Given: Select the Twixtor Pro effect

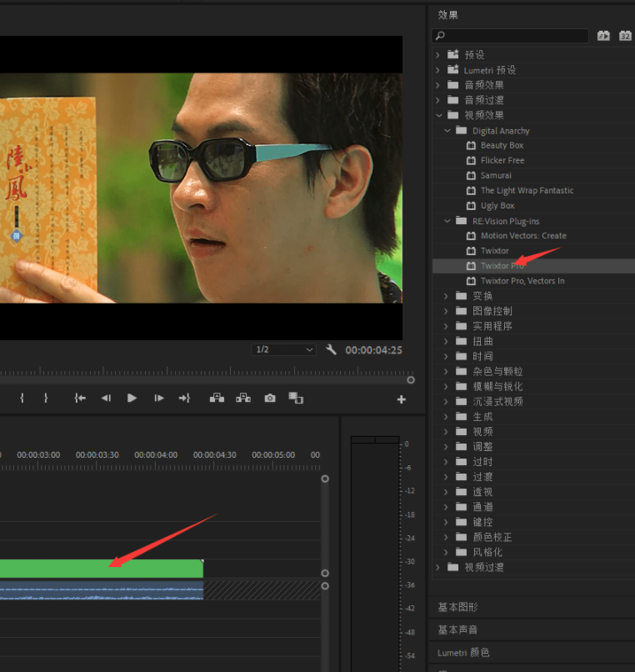Looking at the screenshot, I should tap(502, 266).
